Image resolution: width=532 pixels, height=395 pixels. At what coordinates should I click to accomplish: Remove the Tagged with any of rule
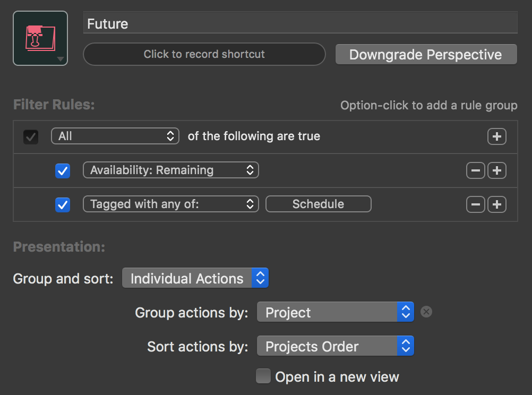pyautogui.click(x=475, y=204)
